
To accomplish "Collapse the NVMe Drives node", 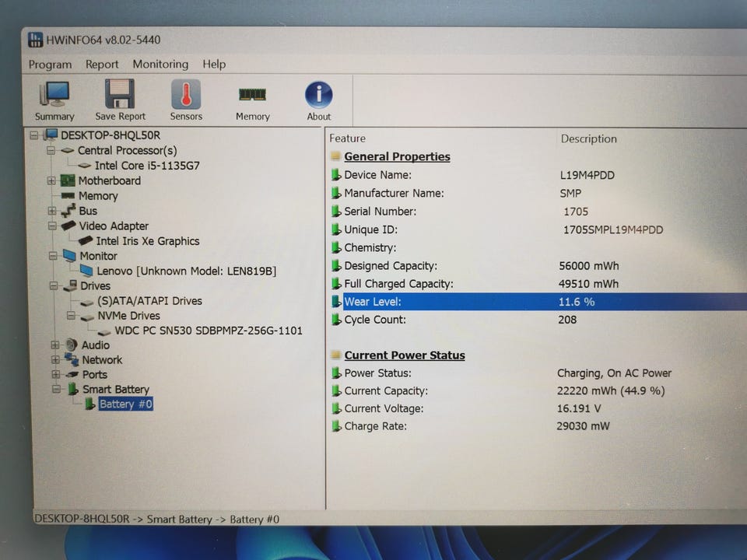I will pyautogui.click(x=71, y=315).
